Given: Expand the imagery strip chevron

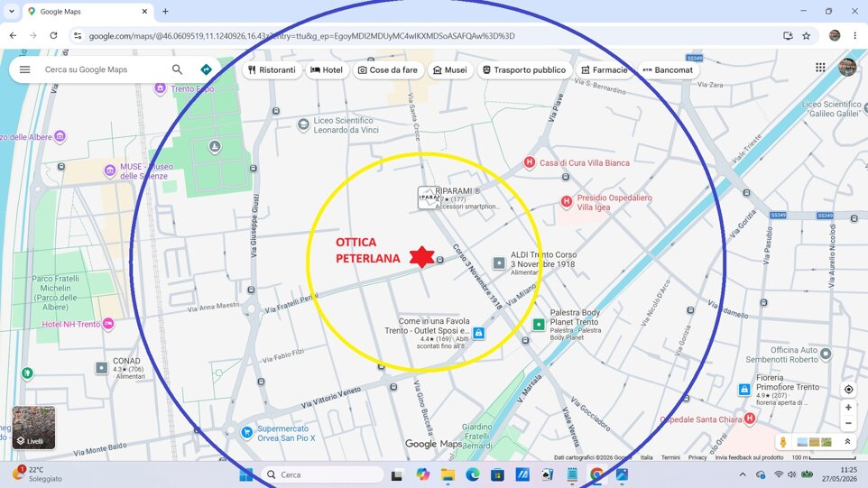Looking at the screenshot, I should [847, 441].
